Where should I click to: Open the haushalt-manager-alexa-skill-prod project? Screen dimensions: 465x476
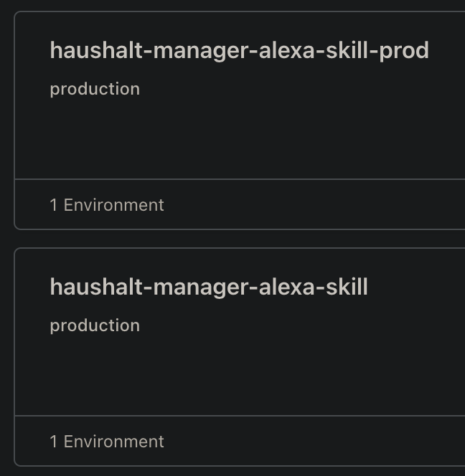pos(239,50)
